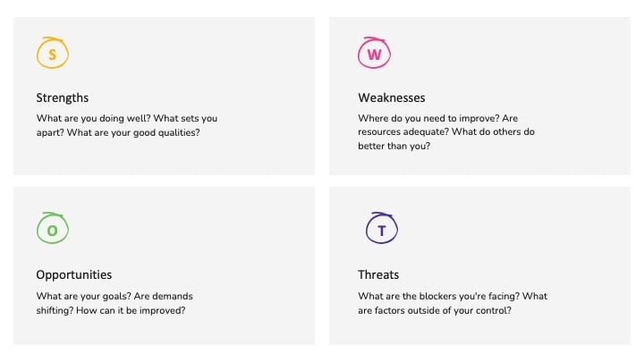Click the green circled O icon
The width and height of the screenshot is (644, 362).
pos(53,228)
